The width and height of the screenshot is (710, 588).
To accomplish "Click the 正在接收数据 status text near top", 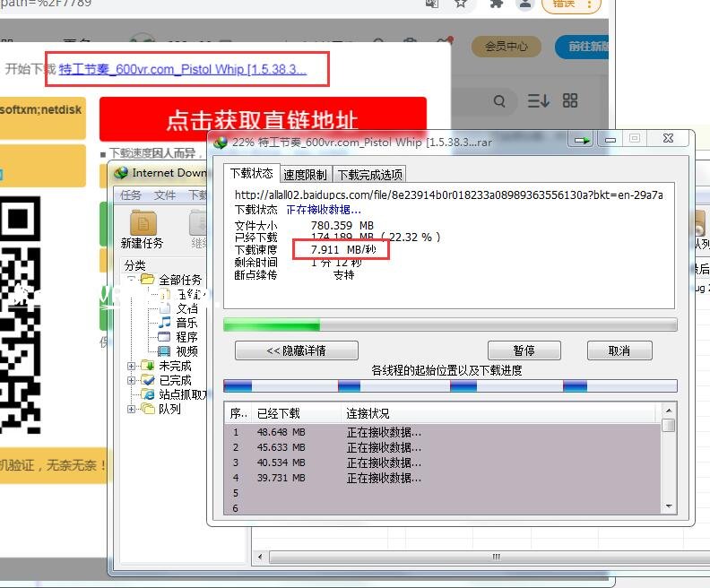I will [324, 210].
